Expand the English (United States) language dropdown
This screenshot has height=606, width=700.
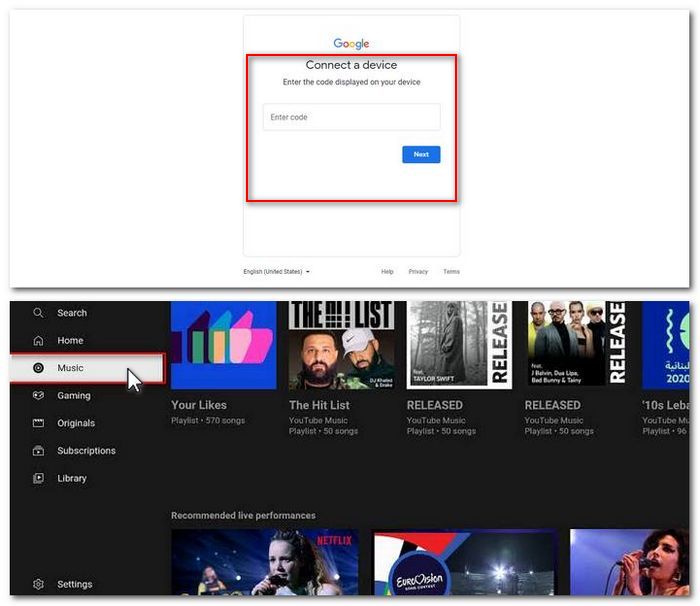pyautogui.click(x=277, y=272)
